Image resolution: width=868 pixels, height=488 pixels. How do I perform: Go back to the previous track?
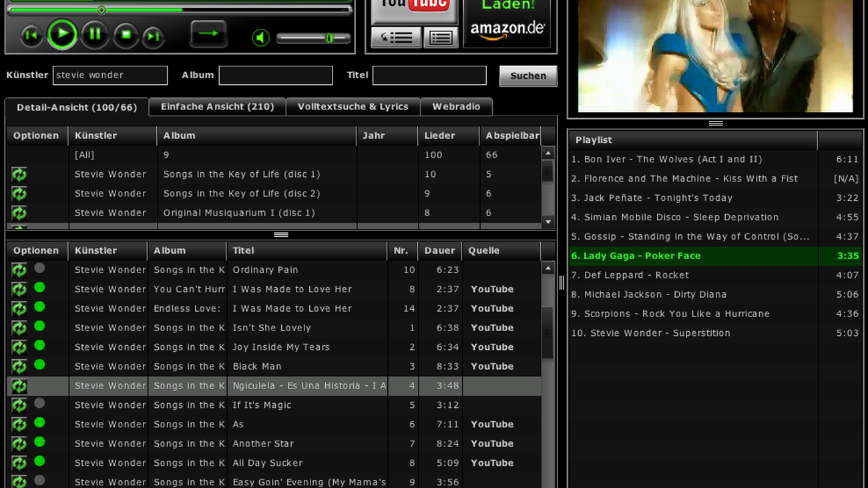point(31,36)
